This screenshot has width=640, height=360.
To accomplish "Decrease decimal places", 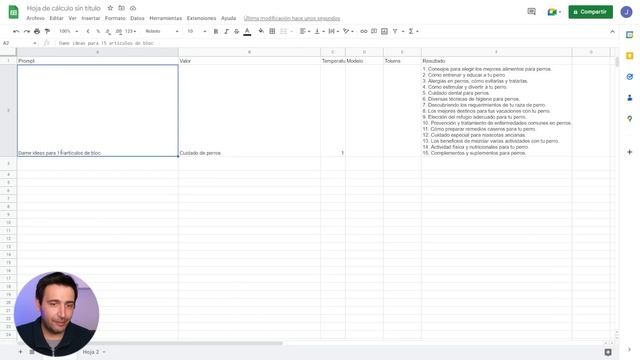I will point(108,31).
